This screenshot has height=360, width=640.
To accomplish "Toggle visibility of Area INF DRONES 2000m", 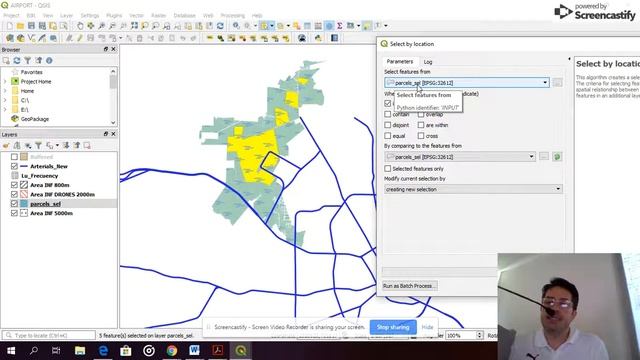I will tap(14, 194).
